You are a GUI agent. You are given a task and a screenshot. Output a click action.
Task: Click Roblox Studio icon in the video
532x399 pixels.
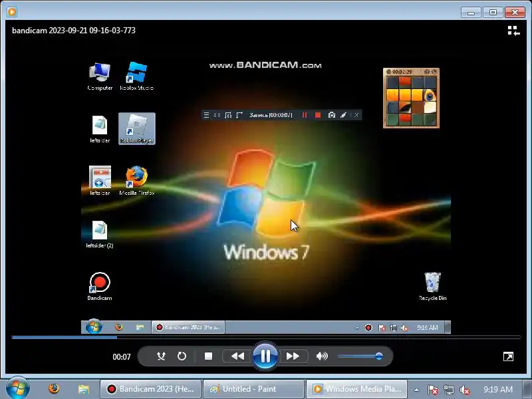pos(136,76)
